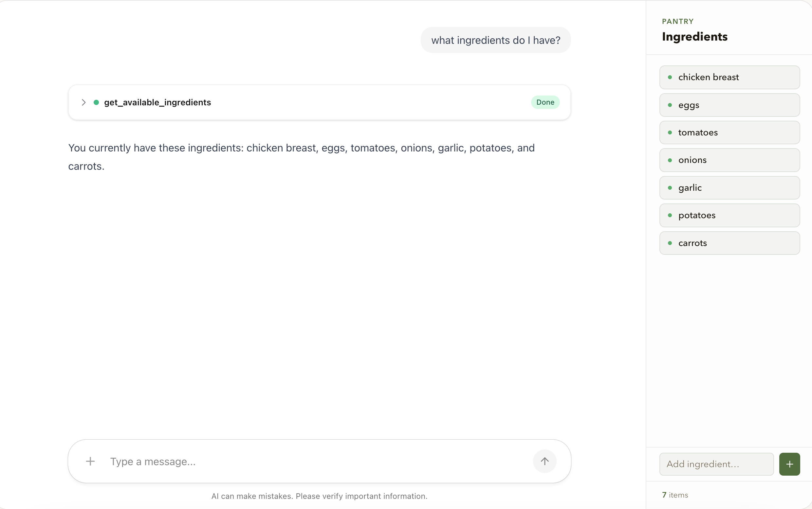Open the attachment plus icon in message box
The height and width of the screenshot is (509, 812).
(90, 461)
